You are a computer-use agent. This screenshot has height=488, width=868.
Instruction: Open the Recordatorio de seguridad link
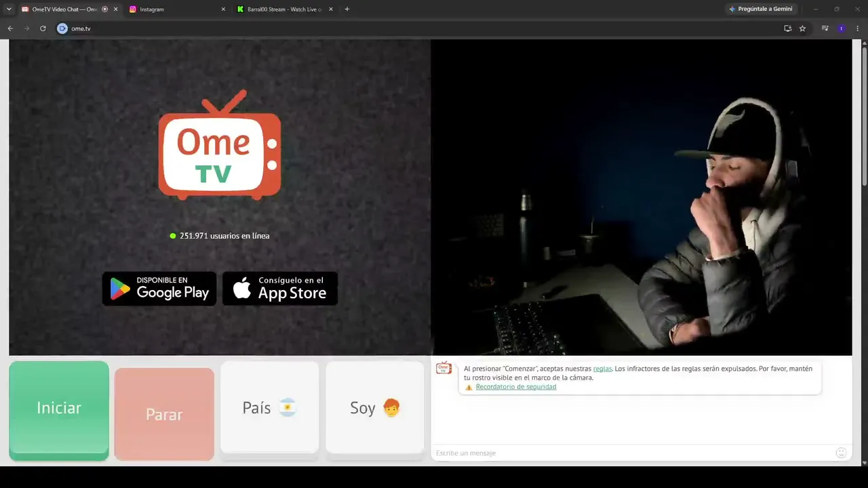coord(516,387)
